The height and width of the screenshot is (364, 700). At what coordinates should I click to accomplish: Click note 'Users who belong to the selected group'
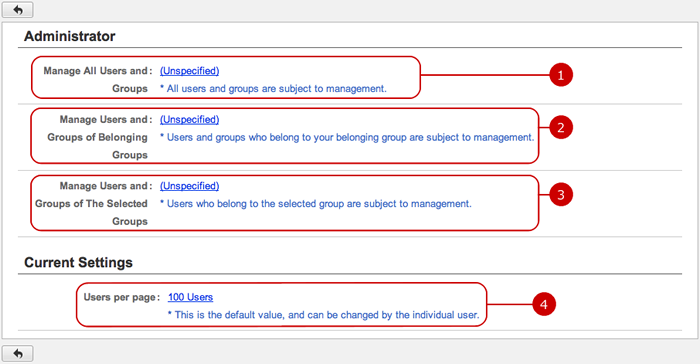click(x=316, y=204)
